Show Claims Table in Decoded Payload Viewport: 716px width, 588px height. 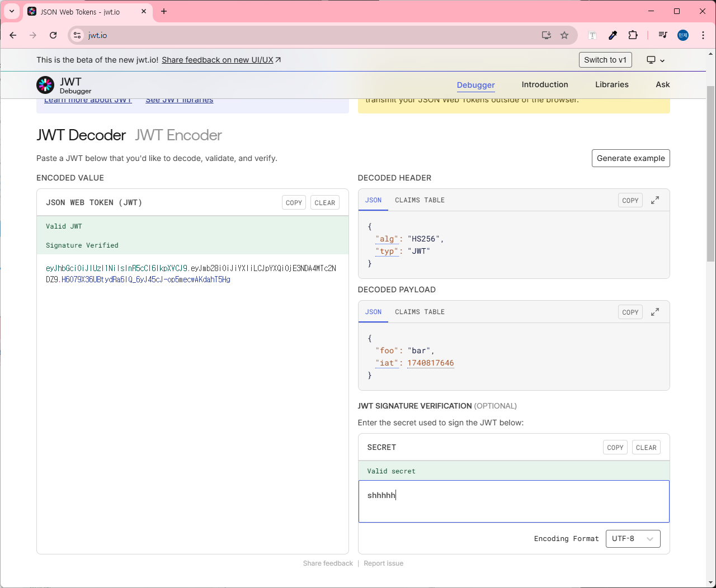pos(420,312)
